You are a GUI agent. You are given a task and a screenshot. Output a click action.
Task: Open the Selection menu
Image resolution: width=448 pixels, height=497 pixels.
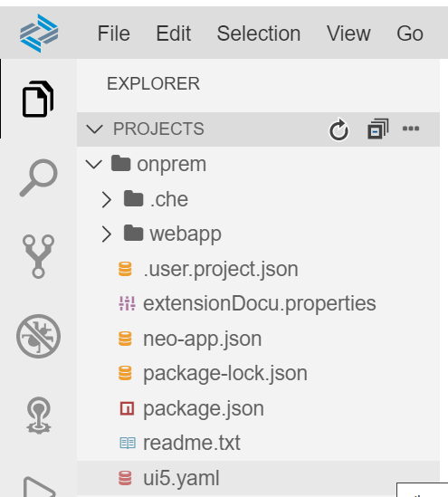pos(259,33)
